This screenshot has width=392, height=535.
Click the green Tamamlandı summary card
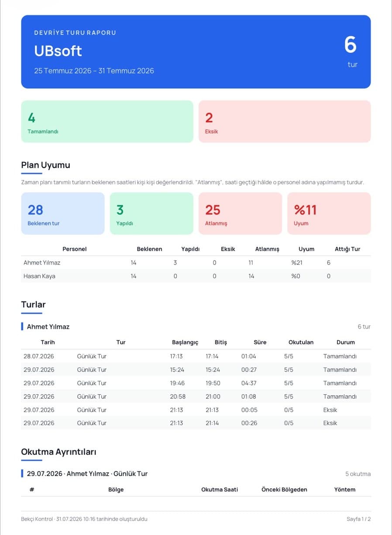tap(107, 121)
